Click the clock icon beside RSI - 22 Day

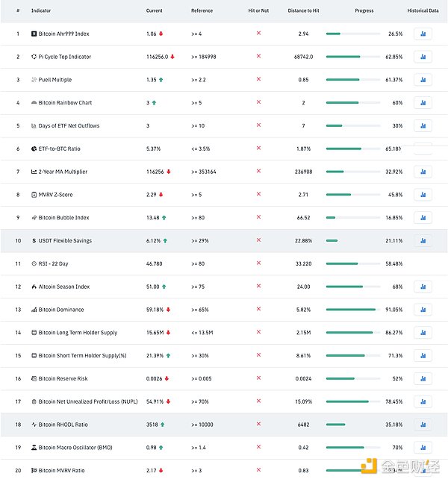pyautogui.click(x=34, y=263)
